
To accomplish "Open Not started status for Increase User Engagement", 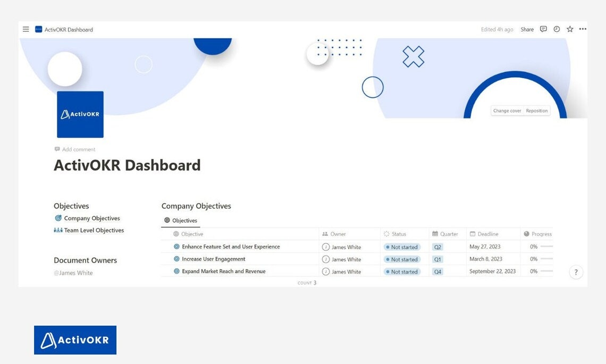I will (x=402, y=259).
